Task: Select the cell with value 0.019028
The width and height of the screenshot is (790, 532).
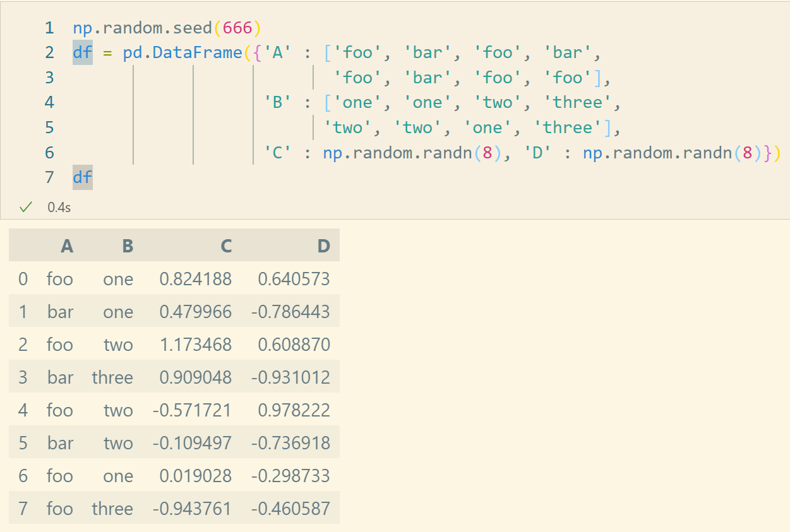Action: pyautogui.click(x=195, y=476)
